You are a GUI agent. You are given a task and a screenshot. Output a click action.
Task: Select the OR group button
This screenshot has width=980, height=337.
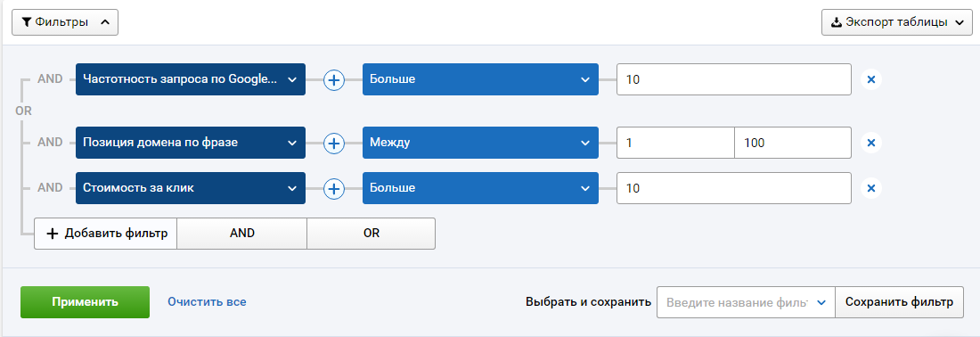point(372,234)
